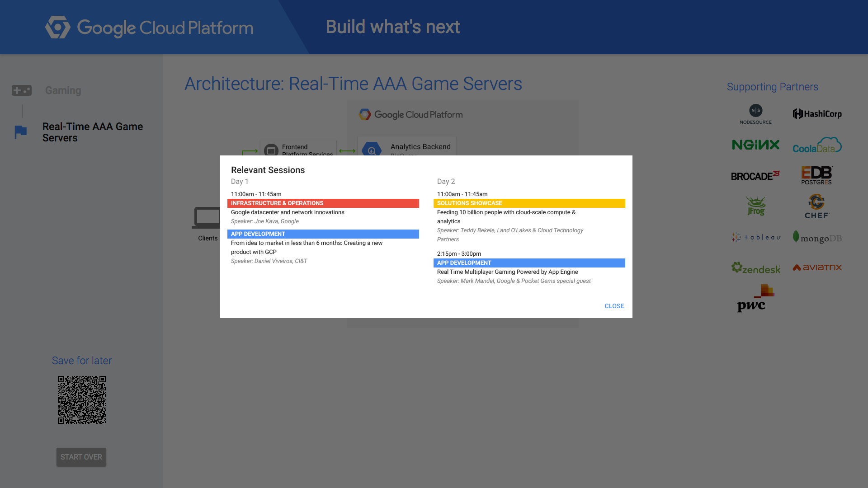Open the Zendesk partner logo
868x488 pixels.
755,268
